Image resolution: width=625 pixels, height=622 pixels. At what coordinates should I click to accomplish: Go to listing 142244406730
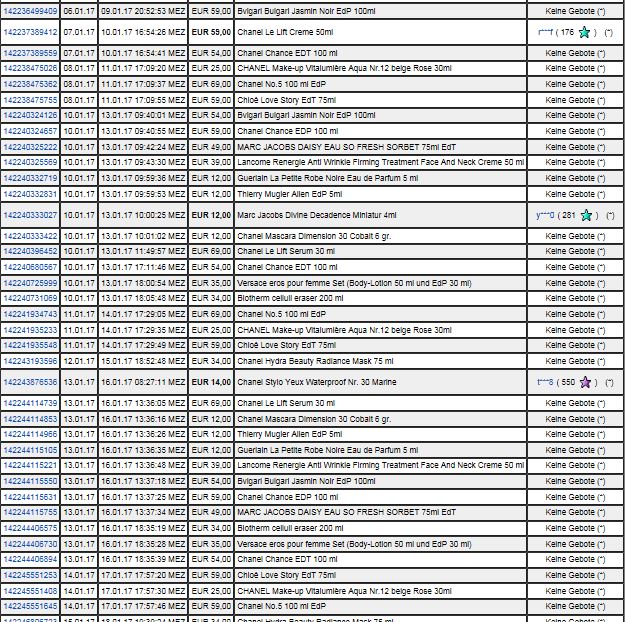coord(30,544)
